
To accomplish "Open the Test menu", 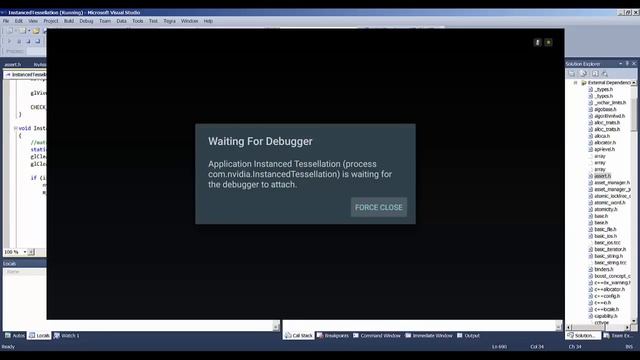I will [x=153, y=21].
